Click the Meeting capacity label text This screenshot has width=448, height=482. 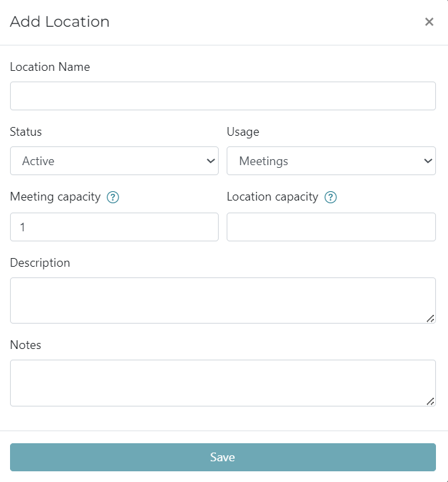point(55,197)
